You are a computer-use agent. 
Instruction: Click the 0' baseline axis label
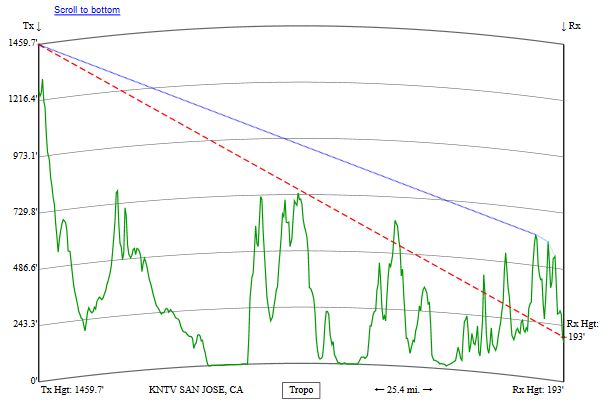click(33, 380)
